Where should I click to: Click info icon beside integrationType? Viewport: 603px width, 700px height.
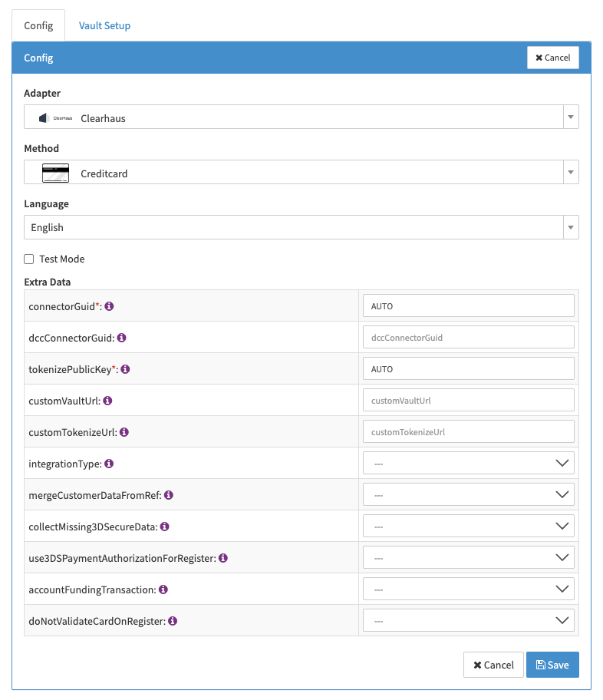[109, 464]
